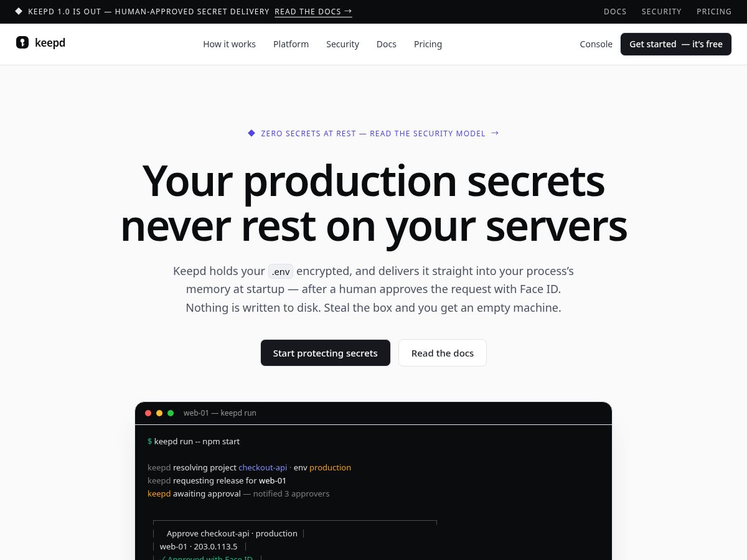Click web-01 · 203.0.113.5 line
747x560 pixels.
[199, 546]
